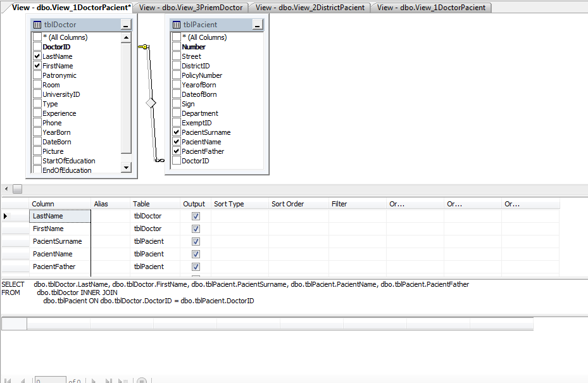Uncheck LastName in tblDoctor
588x383 pixels.
coord(37,56)
